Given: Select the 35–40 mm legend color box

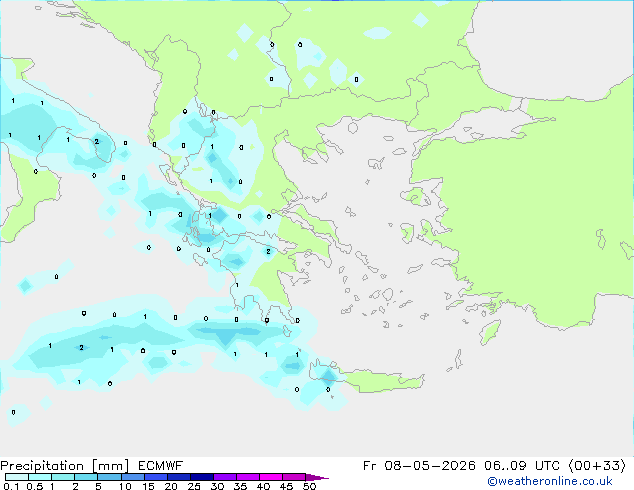Looking at the screenshot, I should [248, 477].
